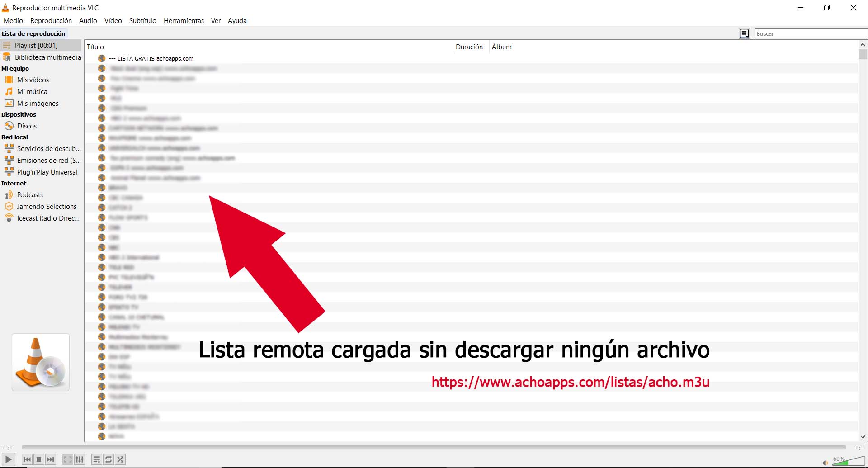Toggle fullscreen video mode

(67, 459)
